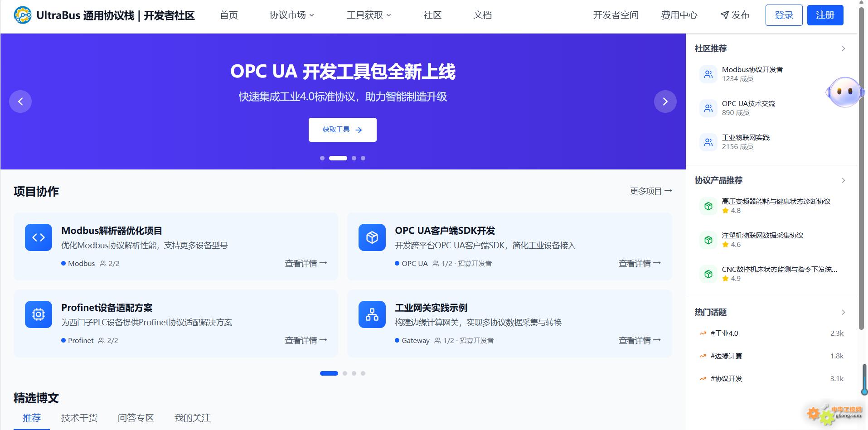Click the trending icon beside #工业4.0
868x430 pixels.
pyautogui.click(x=703, y=333)
